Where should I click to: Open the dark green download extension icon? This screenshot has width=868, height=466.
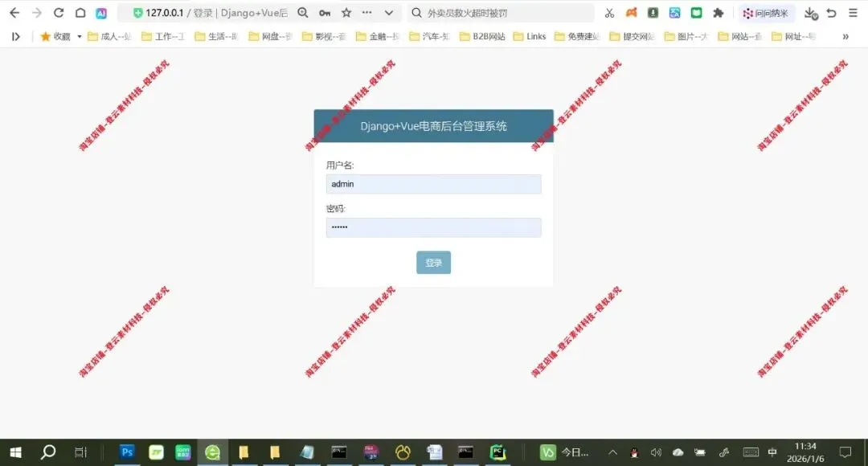653,13
